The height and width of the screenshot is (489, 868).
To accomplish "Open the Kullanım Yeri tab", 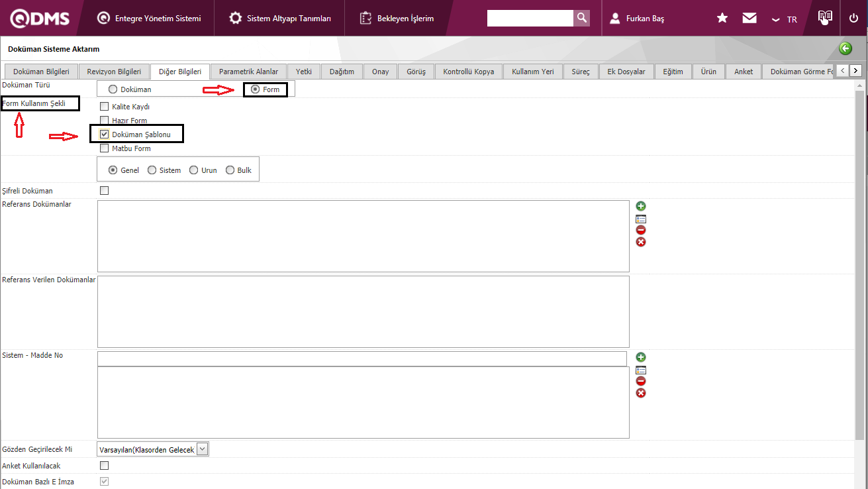I will pyautogui.click(x=533, y=72).
